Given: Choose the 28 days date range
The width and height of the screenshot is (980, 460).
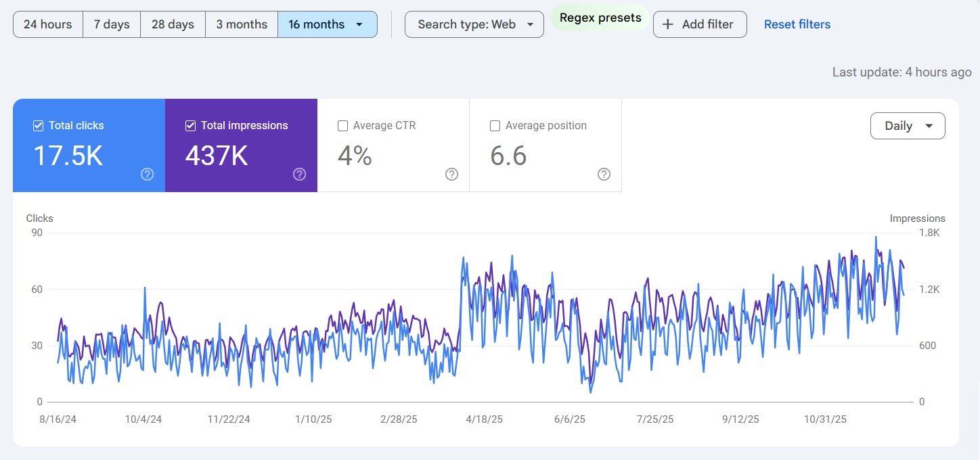Looking at the screenshot, I should (173, 24).
